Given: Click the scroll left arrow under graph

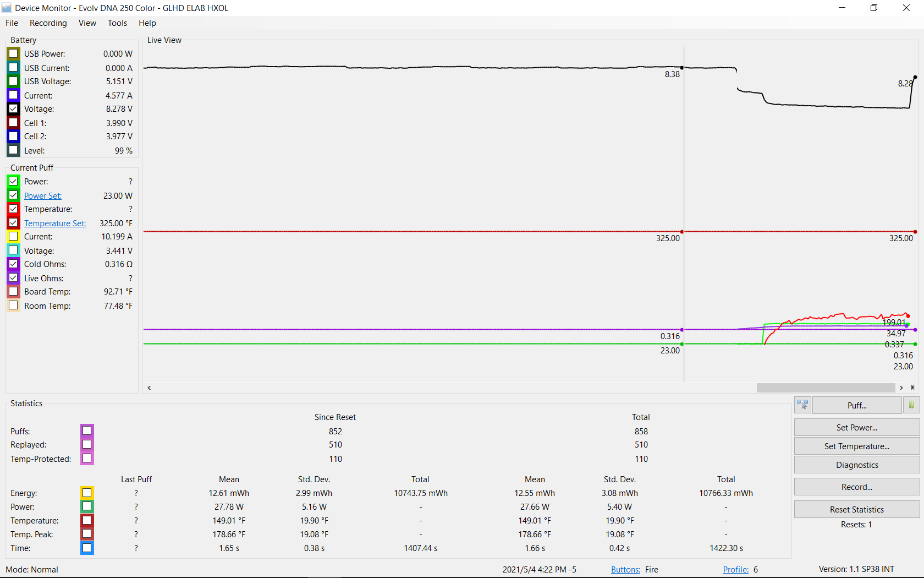Looking at the screenshot, I should [149, 388].
